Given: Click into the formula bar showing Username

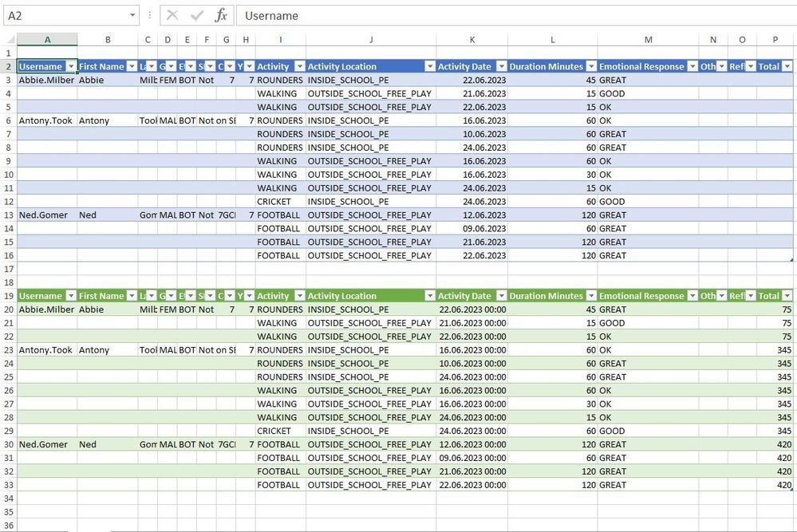Looking at the screenshot, I should 516,15.
